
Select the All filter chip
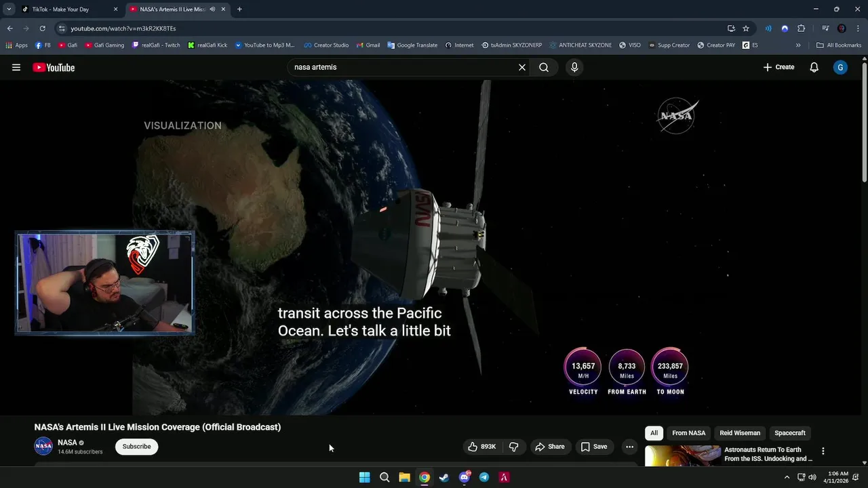(654, 433)
